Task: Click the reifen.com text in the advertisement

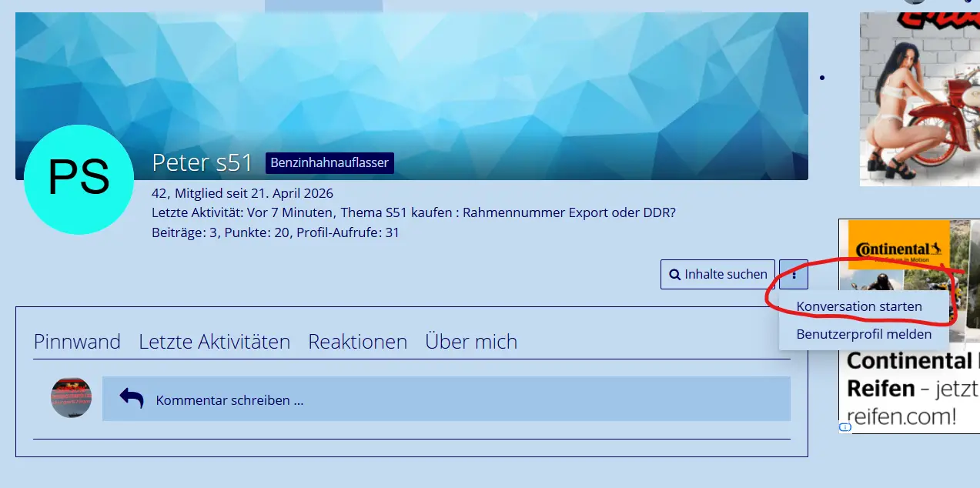Action: pos(901,416)
